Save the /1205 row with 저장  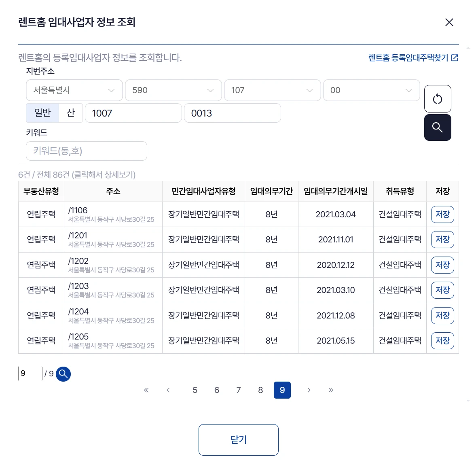coord(442,341)
